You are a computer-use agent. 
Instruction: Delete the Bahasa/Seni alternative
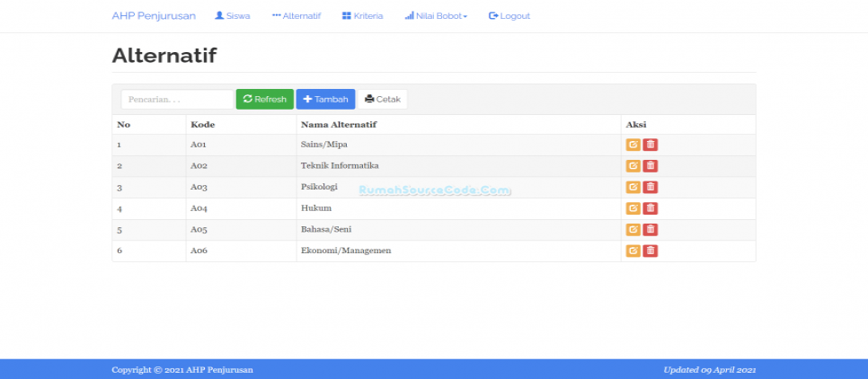[x=651, y=230]
